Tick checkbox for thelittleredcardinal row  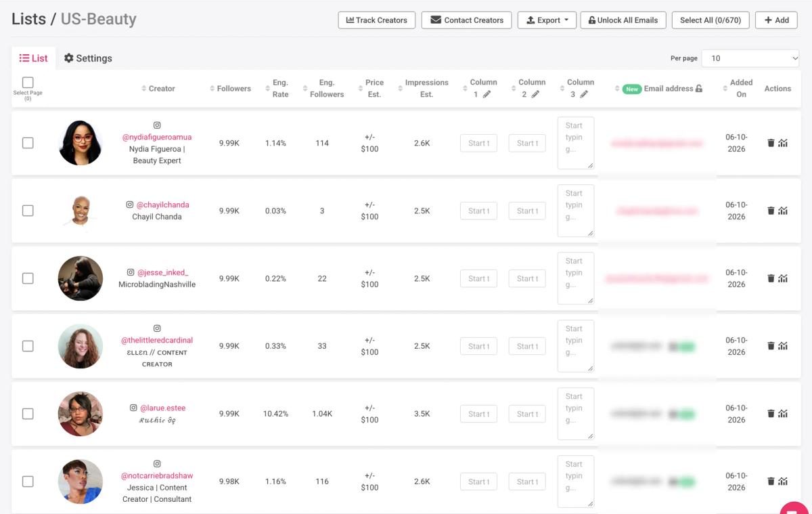click(x=28, y=346)
